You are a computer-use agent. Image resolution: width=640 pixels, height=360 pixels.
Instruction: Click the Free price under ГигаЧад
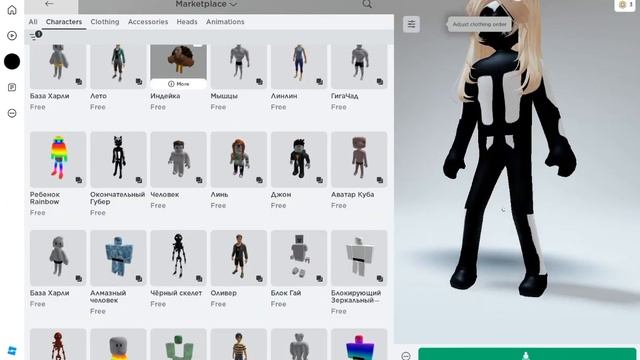(339, 107)
